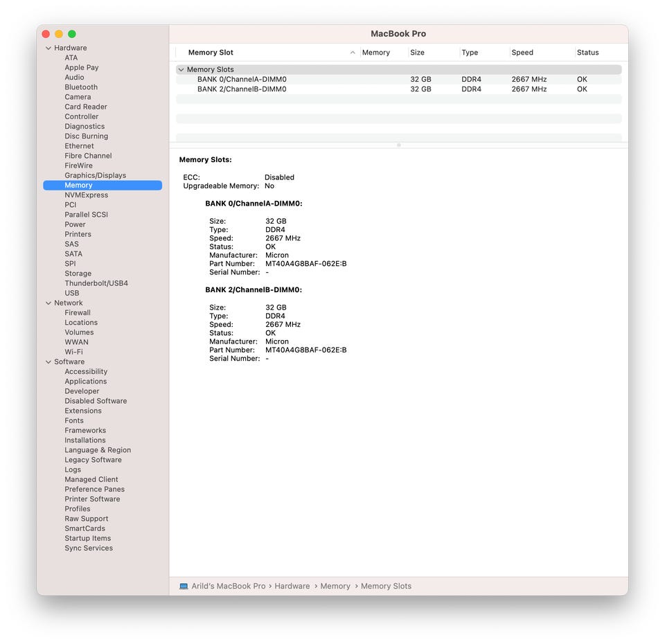Sort by the Speed column header
The height and width of the screenshot is (644, 665).
point(522,53)
